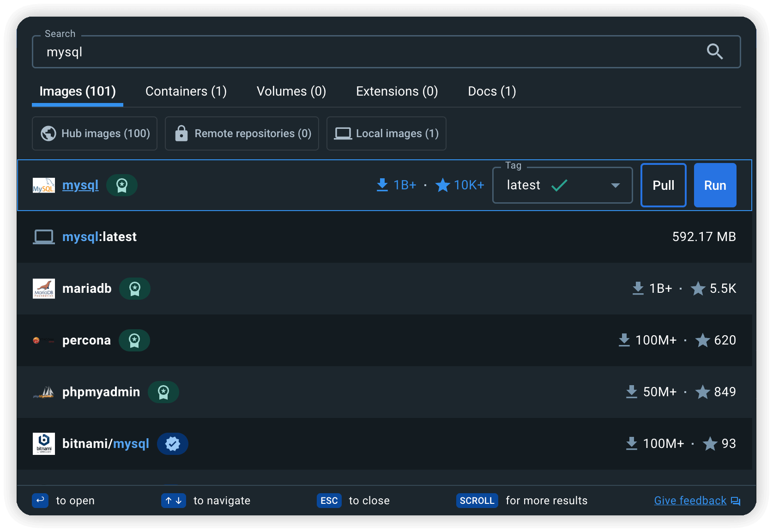Viewport: 773px width, 532px height.
Task: Open the mysql image link
Action: (x=80, y=185)
